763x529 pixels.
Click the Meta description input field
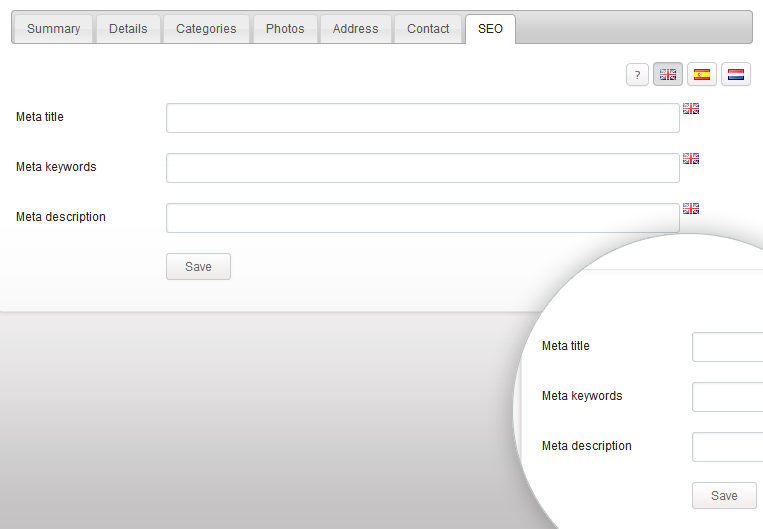423,218
